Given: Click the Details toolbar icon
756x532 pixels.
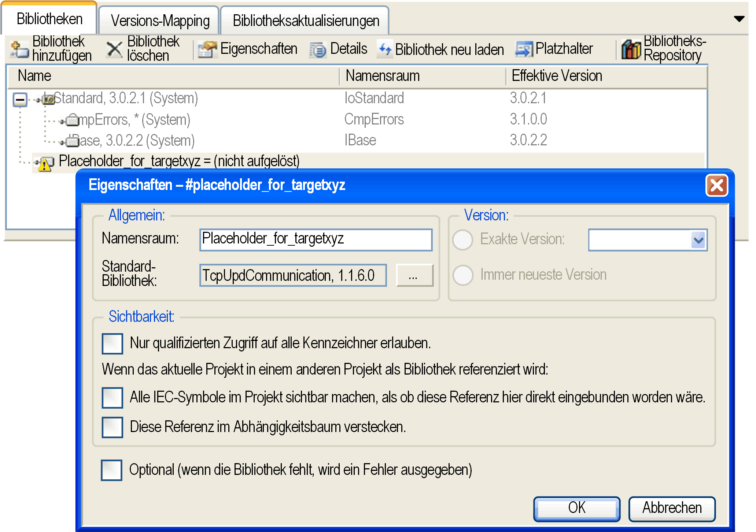Looking at the screenshot, I should click(x=317, y=50).
